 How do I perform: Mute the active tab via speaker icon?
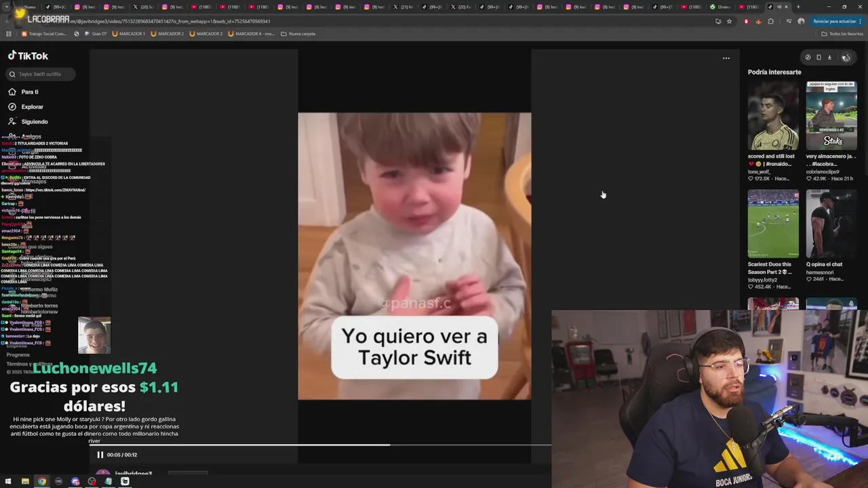[x=779, y=7]
